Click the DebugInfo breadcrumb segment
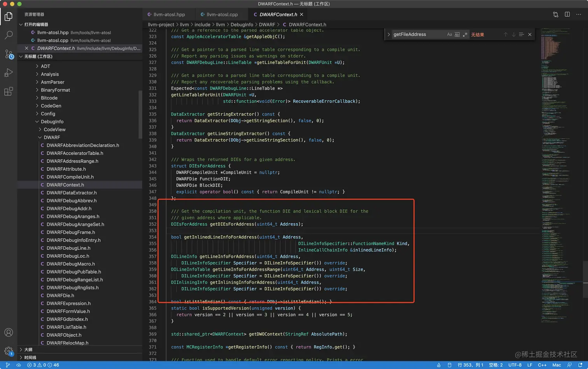 coord(242,24)
